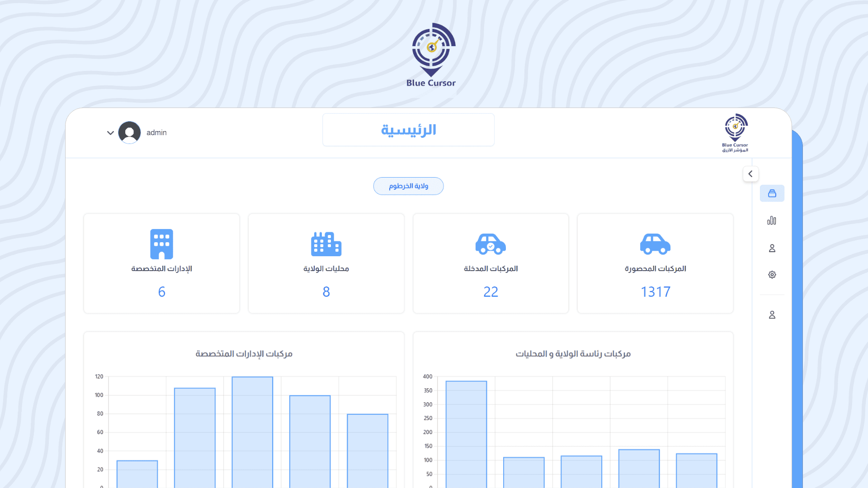The width and height of the screenshot is (868, 488).
Task: Click the shortest bar in the left chart
Action: point(137,474)
